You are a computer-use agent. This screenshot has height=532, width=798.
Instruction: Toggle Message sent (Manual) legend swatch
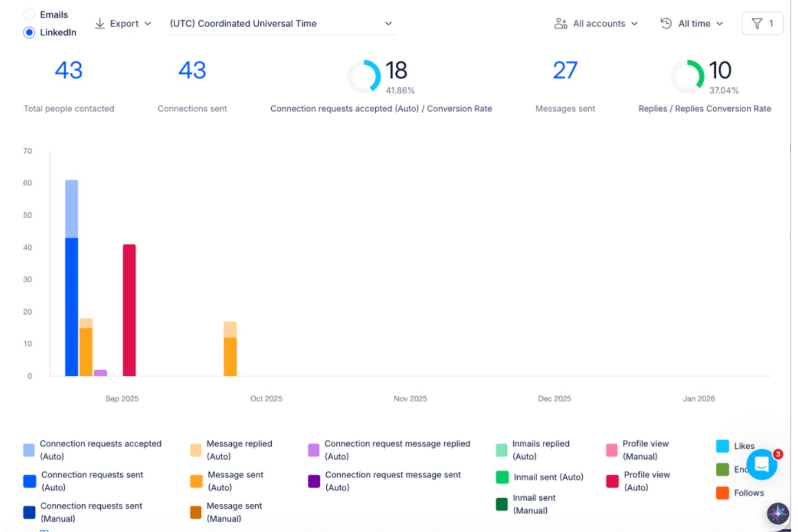(196, 512)
